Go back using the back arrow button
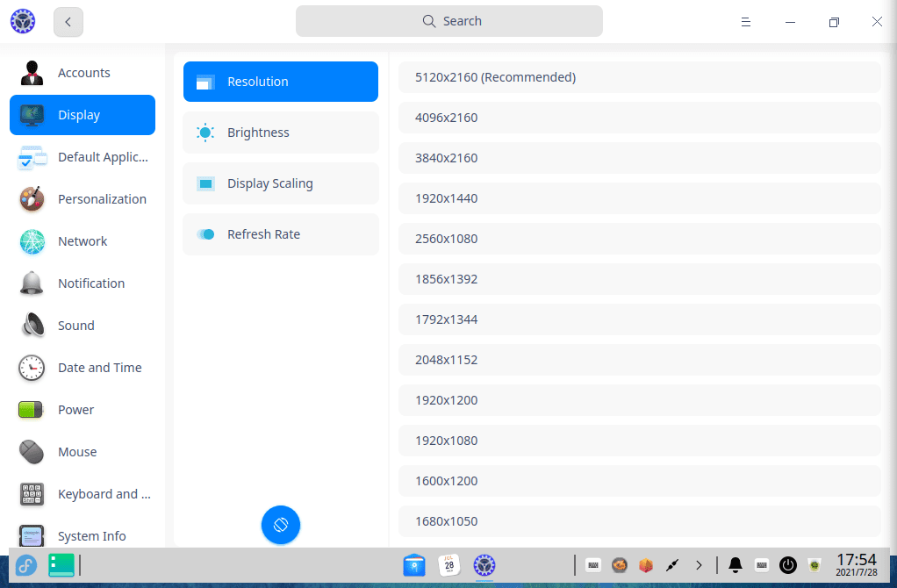The width and height of the screenshot is (897, 588). 68,22
